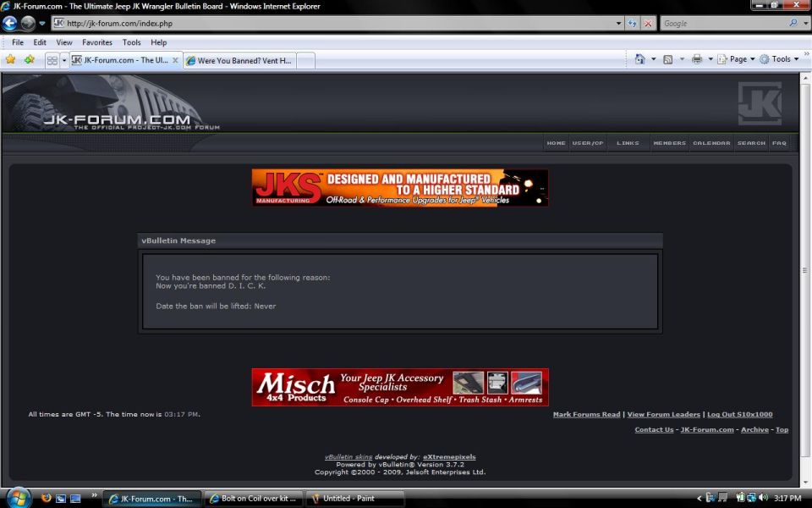This screenshot has height=508, width=812.
Task: Open the Tools menu in menu bar
Action: point(132,42)
